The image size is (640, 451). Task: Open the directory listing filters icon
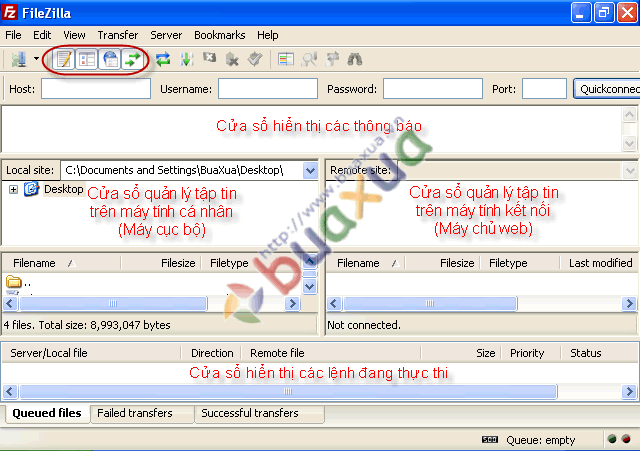point(286,60)
